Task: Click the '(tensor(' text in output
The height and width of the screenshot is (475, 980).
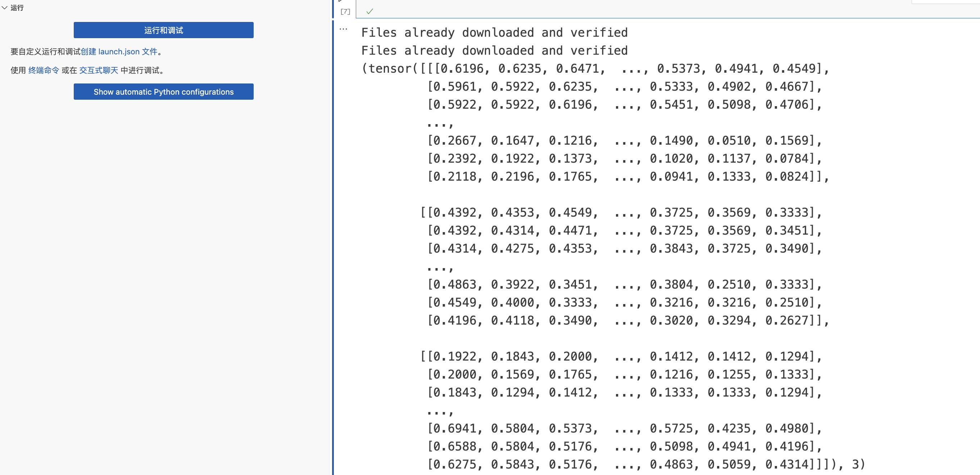Action: [390, 68]
